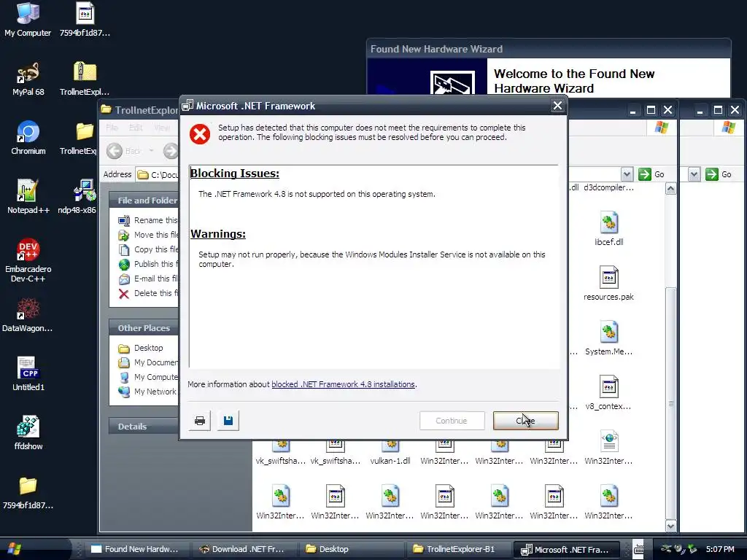The width and height of the screenshot is (747, 560).
Task: Click the on-screen keyboard tray icon
Action: point(638,549)
